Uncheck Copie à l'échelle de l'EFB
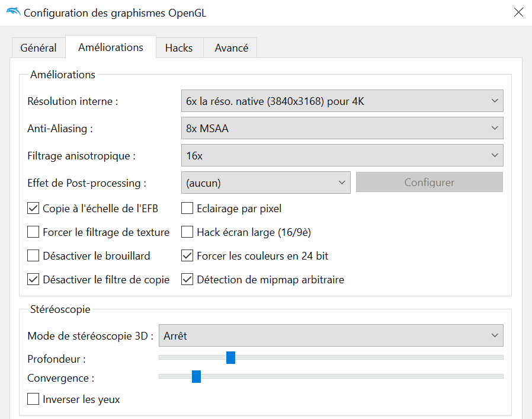 [x=33, y=209]
